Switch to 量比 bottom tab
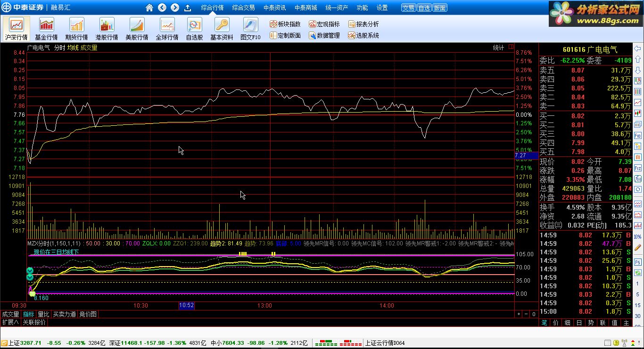Image resolution: width=644 pixels, height=349 pixels. pyautogui.click(x=43, y=314)
